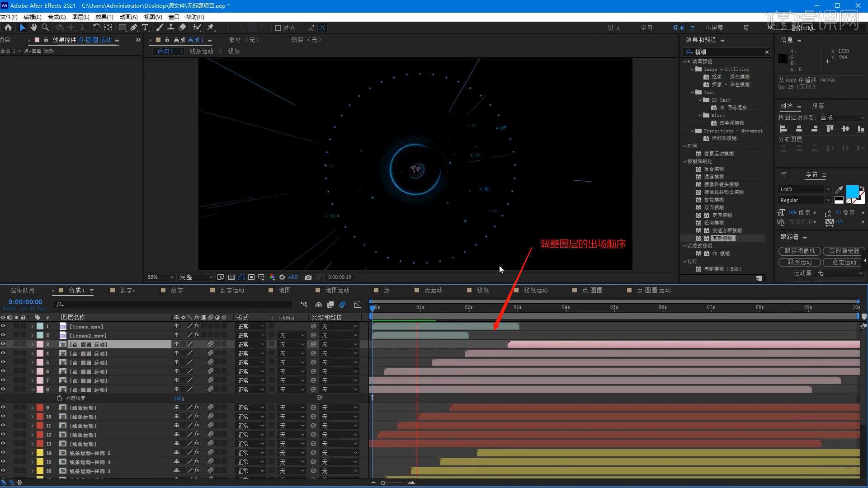This screenshot has width=868, height=488.
Task: Open the 完整 resolution dropdown
Action: click(196, 277)
